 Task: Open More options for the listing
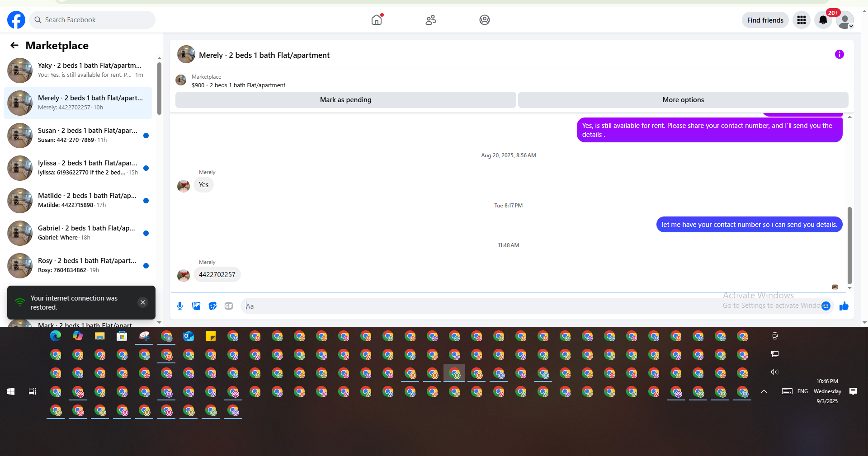(683, 100)
